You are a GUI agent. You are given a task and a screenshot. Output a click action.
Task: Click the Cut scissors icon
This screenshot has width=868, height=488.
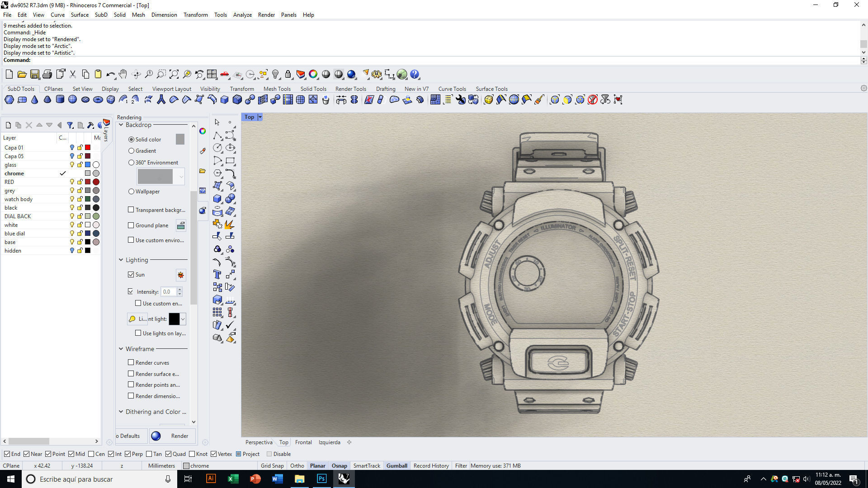(72, 74)
